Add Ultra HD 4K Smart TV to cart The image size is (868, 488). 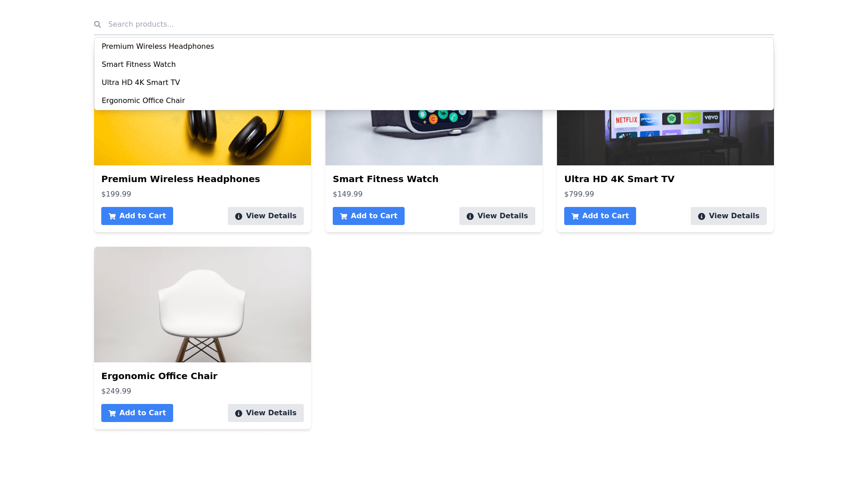[600, 216]
